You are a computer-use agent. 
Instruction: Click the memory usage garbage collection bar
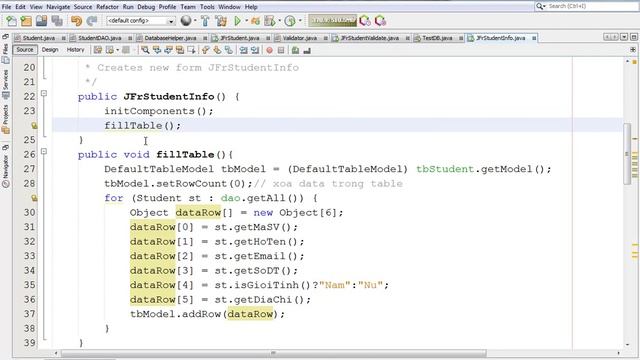(332, 20)
